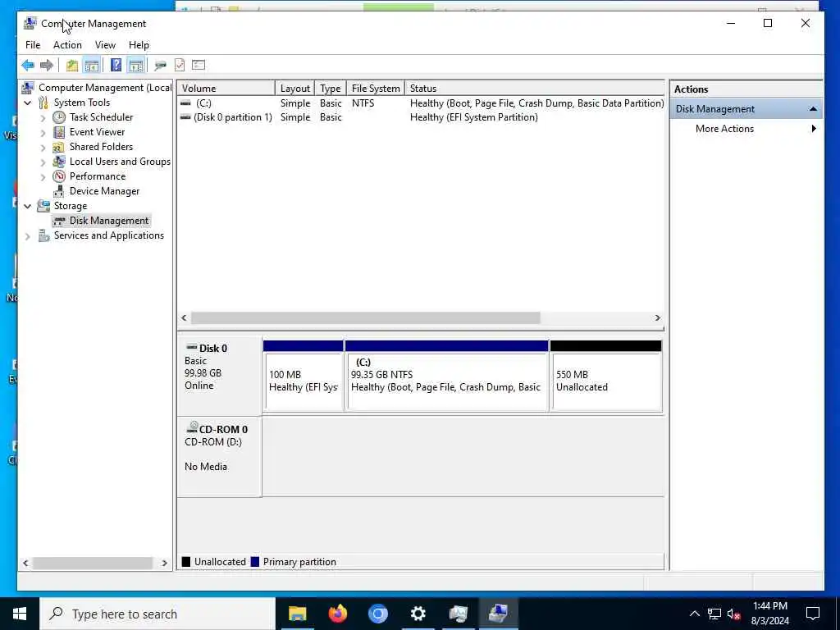This screenshot has width=840, height=630.
Task: Click the black Unallocated legend swatch
Action: click(x=186, y=562)
